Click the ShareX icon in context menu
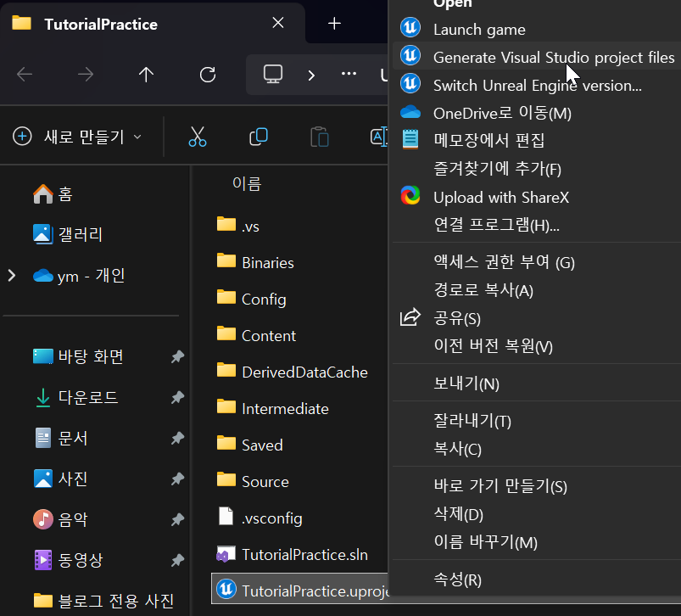This screenshot has height=616, width=681. [x=410, y=195]
